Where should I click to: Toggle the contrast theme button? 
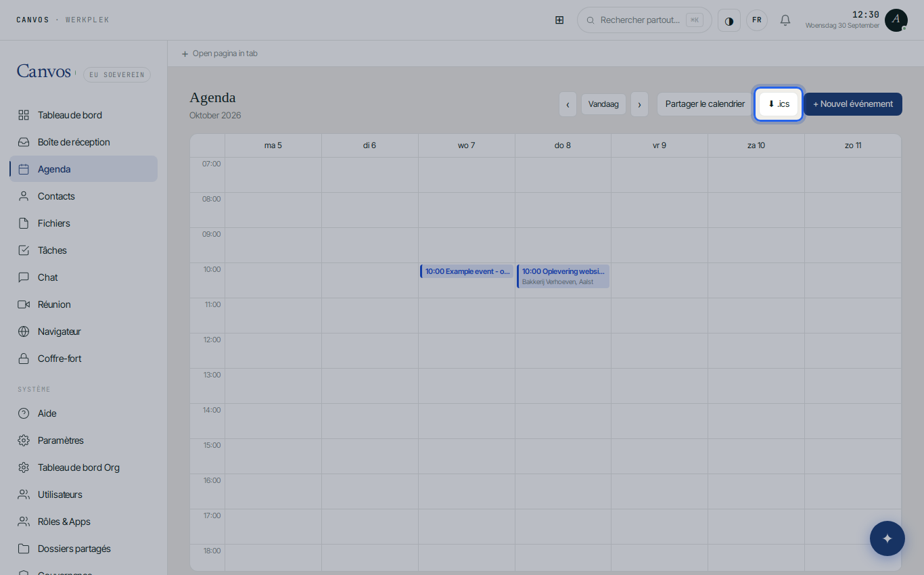[729, 20]
